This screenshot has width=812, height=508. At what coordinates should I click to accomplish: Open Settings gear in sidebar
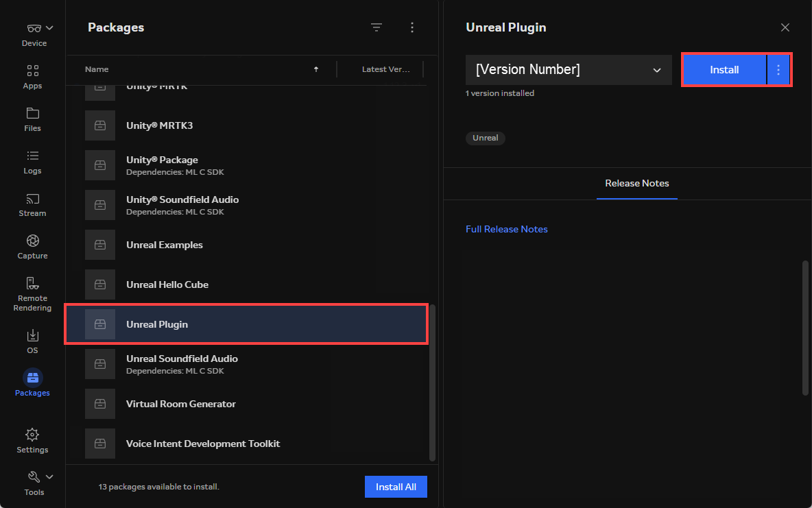click(x=32, y=440)
